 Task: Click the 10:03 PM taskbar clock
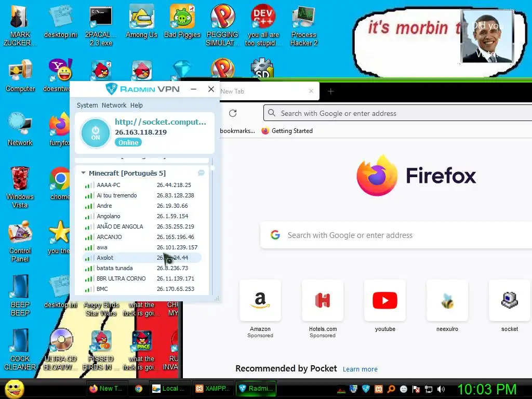click(486, 390)
